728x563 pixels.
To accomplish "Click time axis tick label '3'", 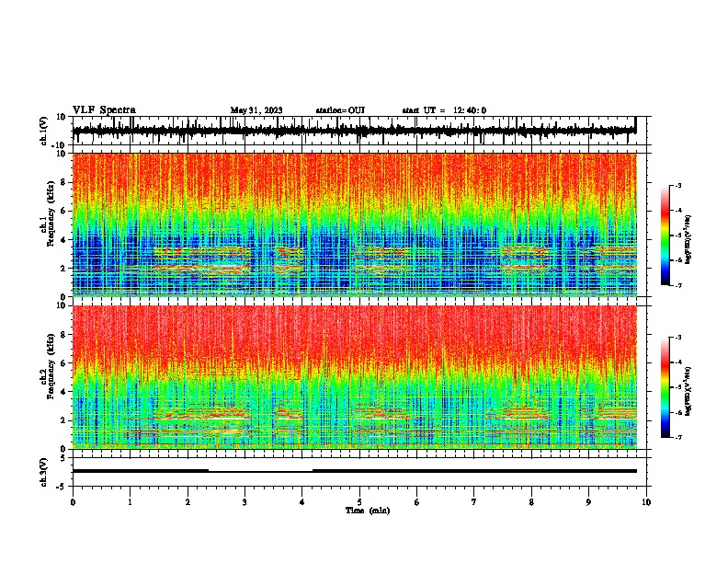I will point(245,502).
